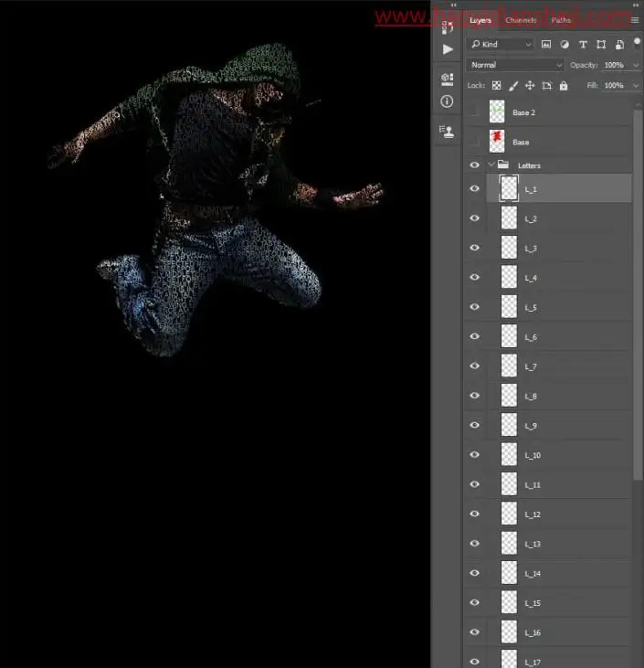Collapse the icon panel dock arrows
Screen dimensions: 644x668
point(454,5)
